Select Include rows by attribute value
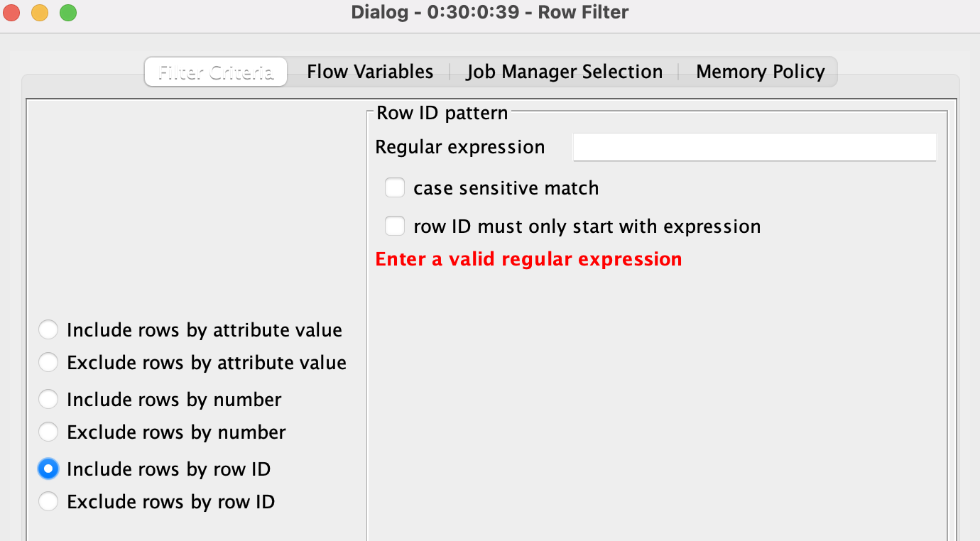Viewport: 980px width, 541px height. pyautogui.click(x=48, y=330)
